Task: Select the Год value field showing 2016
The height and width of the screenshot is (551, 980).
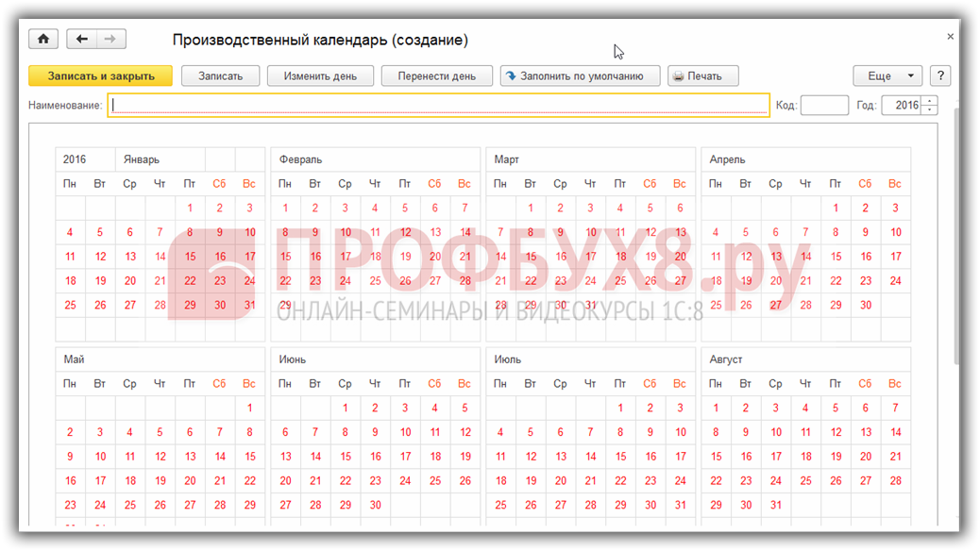Action: pyautogui.click(x=902, y=106)
